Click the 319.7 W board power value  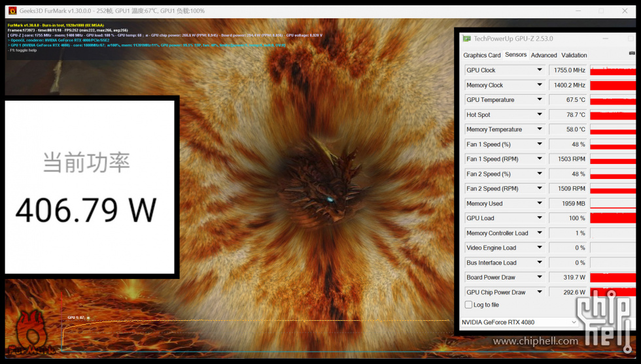tap(568, 277)
